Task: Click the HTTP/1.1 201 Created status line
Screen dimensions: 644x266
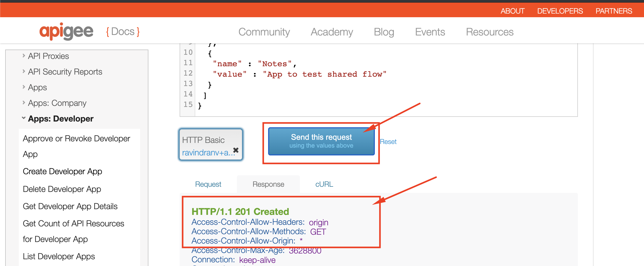Action: coord(240,211)
